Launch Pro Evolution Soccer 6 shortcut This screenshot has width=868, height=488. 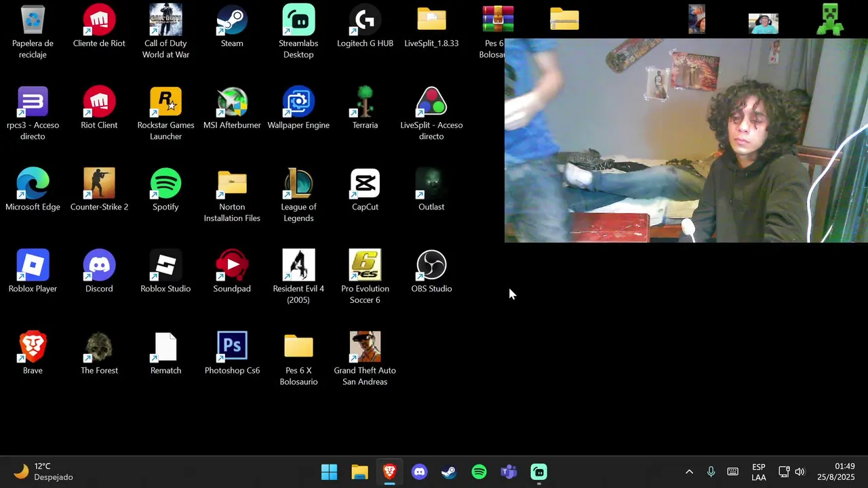coord(365,278)
